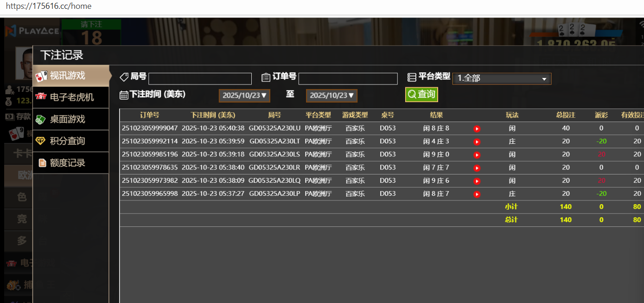Image resolution: width=644 pixels, height=303 pixels.
Task: Open the end date picker after 至
Action: point(331,96)
